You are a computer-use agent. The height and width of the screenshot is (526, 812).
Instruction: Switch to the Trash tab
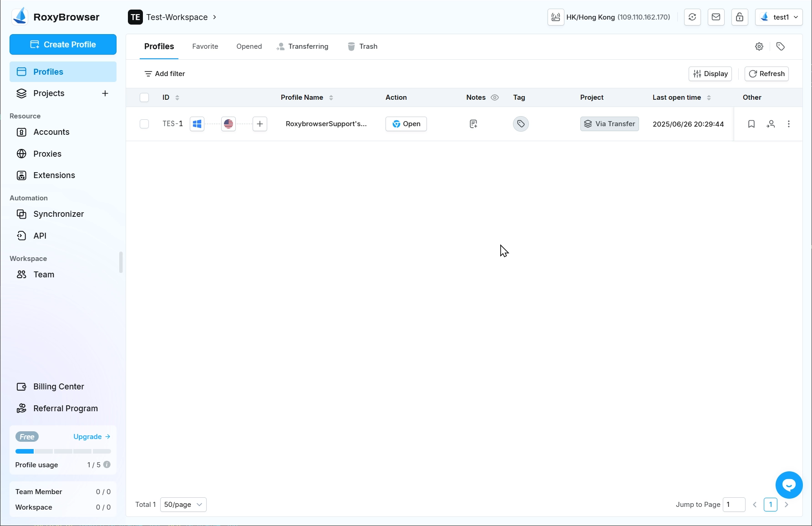click(363, 46)
